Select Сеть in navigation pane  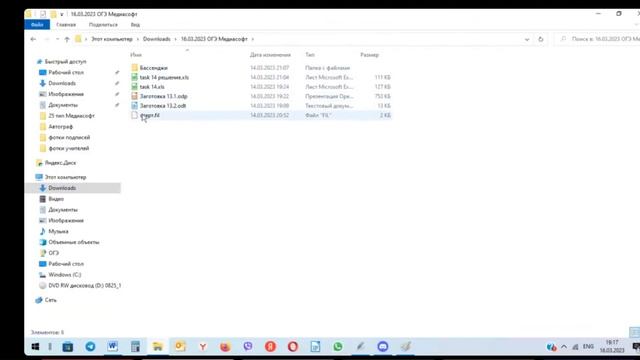pos(51,300)
